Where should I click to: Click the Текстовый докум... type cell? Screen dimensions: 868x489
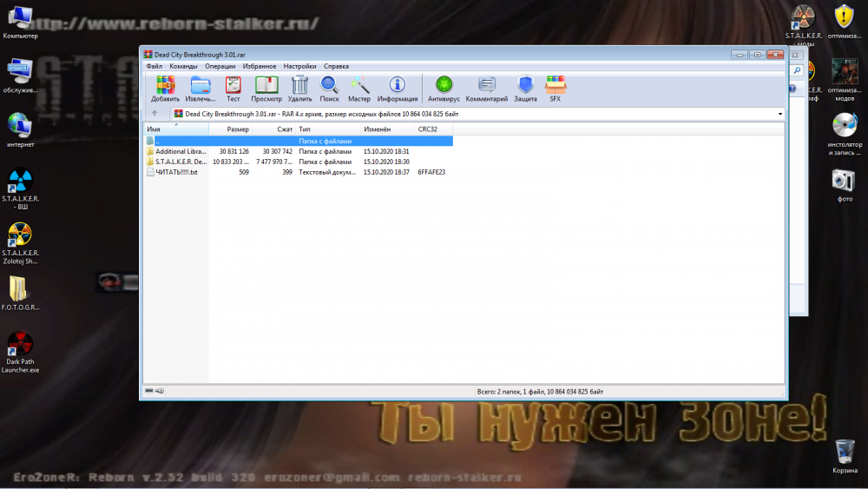(x=327, y=172)
